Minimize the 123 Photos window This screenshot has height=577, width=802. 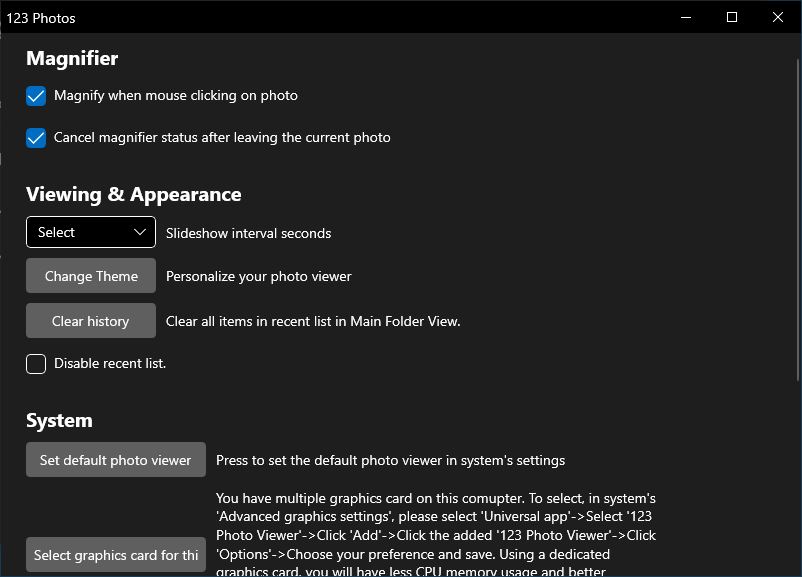point(686,17)
